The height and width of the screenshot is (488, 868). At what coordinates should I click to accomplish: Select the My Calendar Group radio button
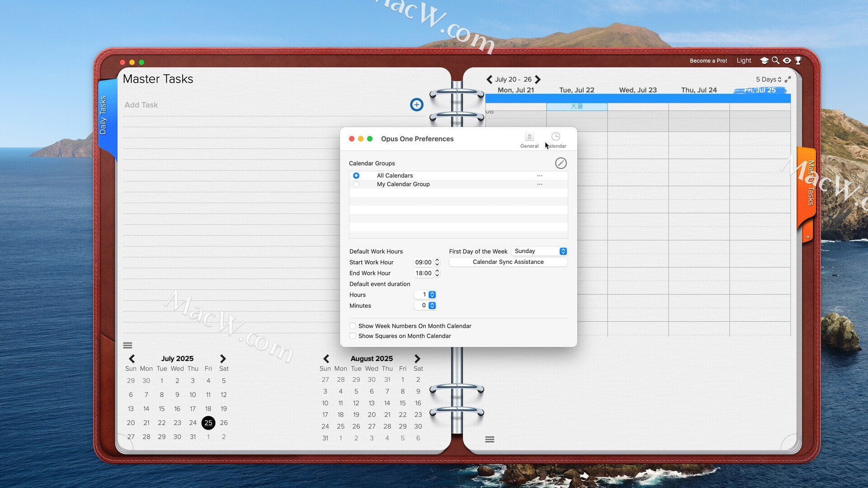coord(356,184)
